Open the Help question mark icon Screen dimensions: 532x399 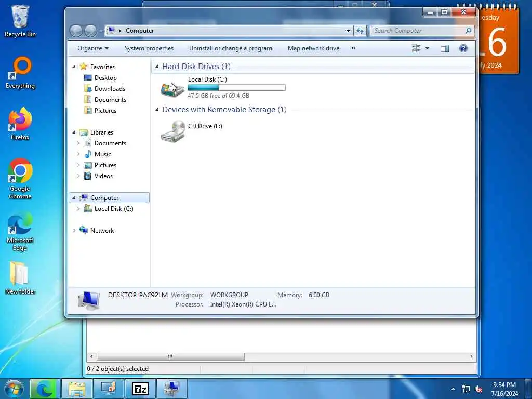(x=463, y=48)
